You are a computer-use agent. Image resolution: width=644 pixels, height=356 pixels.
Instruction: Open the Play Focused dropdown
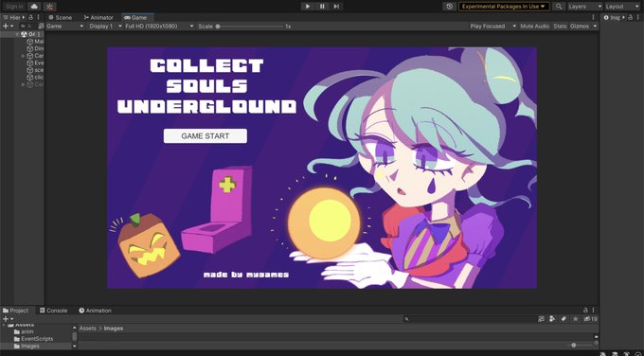click(492, 26)
